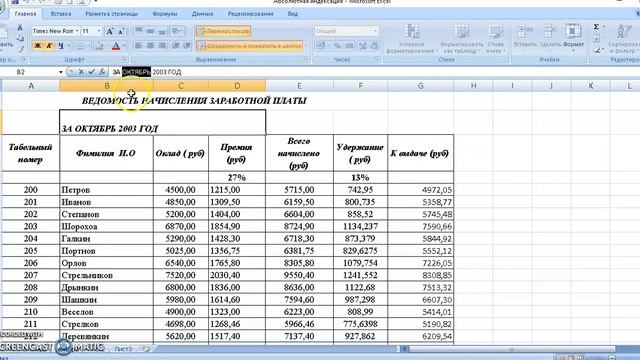
Task: Open the Times New Roman font dropdown
Action: [x=77, y=31]
